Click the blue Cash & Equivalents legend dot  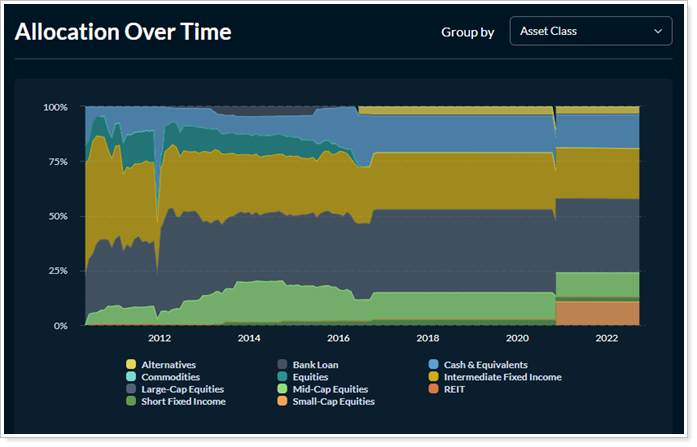(x=433, y=365)
